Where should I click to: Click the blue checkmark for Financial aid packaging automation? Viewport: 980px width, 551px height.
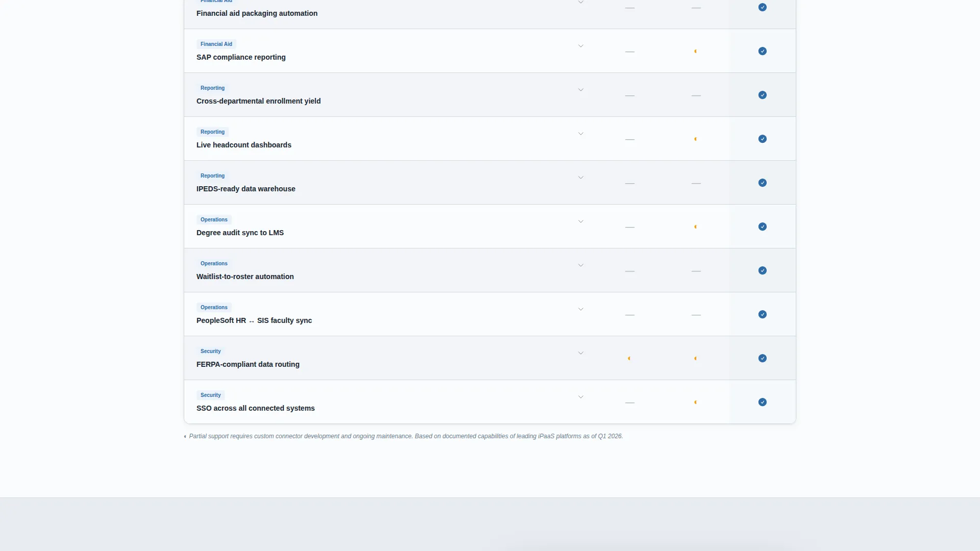(x=762, y=7)
